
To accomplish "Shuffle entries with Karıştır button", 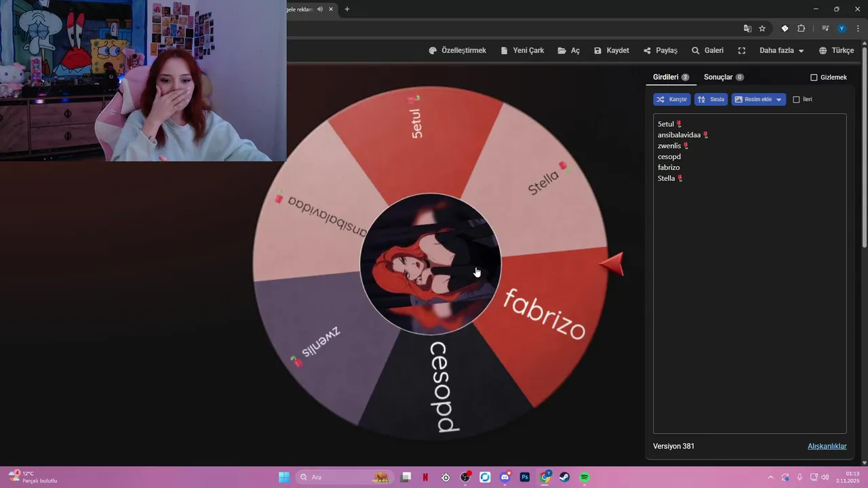I will tap(672, 100).
